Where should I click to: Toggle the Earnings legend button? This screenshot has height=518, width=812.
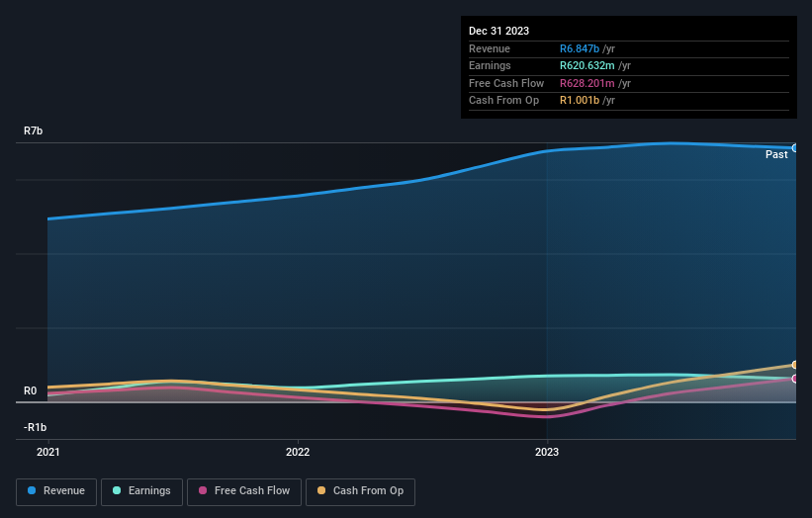pos(141,491)
